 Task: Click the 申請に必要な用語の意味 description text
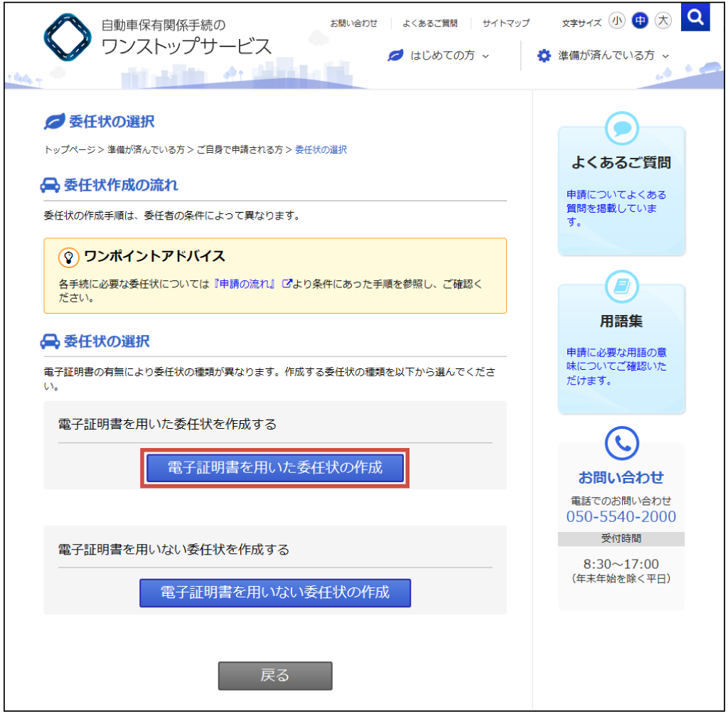pos(616,366)
